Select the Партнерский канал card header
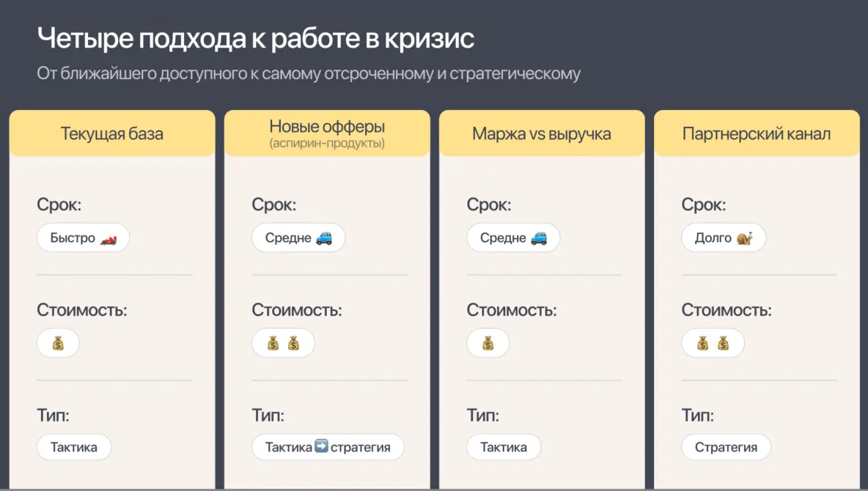Viewport: 868px width, 491px height. tap(757, 133)
